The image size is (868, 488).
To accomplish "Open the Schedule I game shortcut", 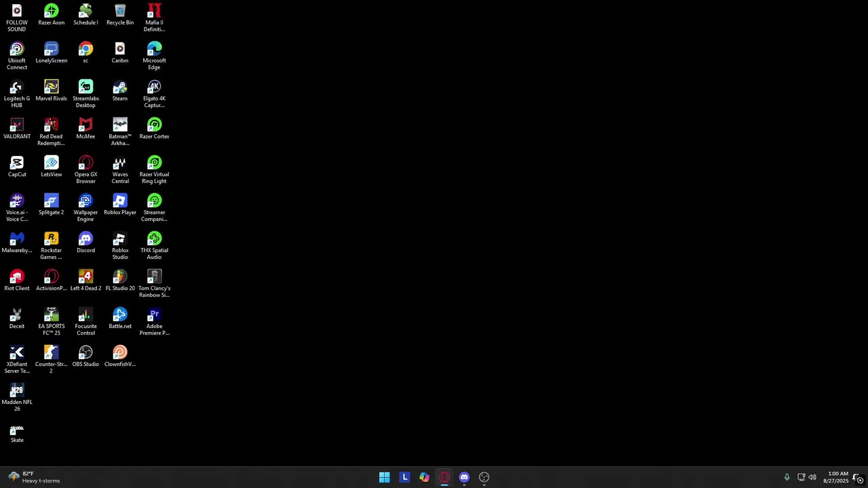I will (85, 15).
